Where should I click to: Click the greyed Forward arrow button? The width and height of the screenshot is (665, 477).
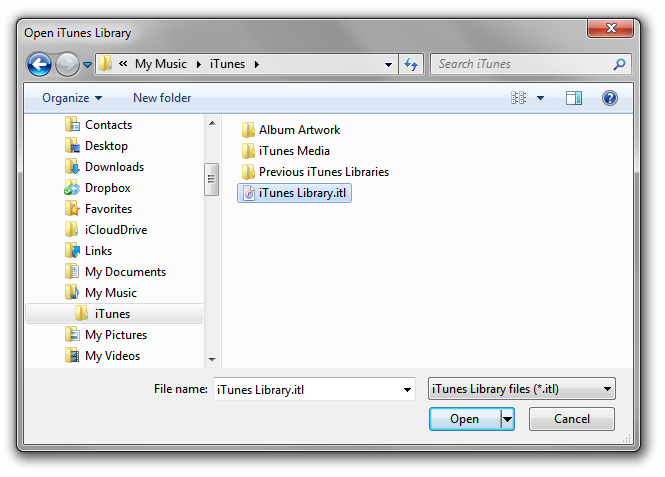click(67, 65)
